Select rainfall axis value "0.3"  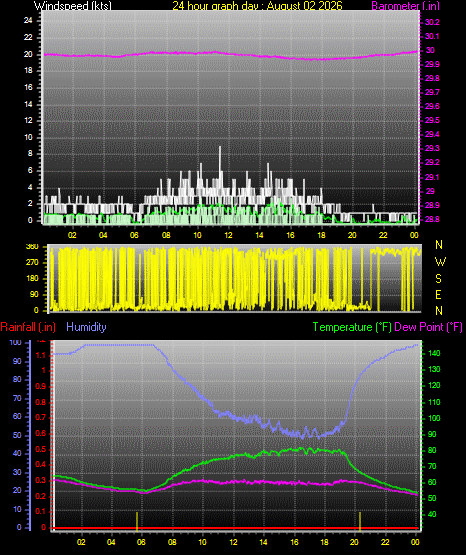pyautogui.click(x=41, y=481)
